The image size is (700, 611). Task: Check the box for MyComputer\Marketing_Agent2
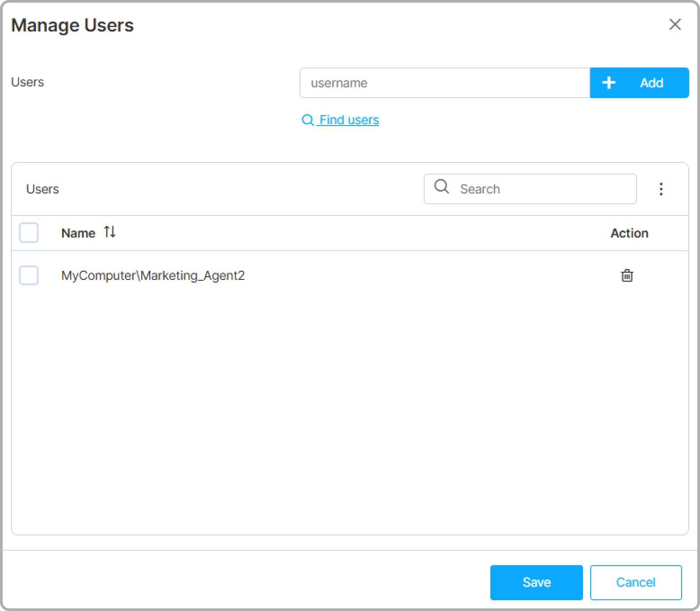click(x=29, y=275)
